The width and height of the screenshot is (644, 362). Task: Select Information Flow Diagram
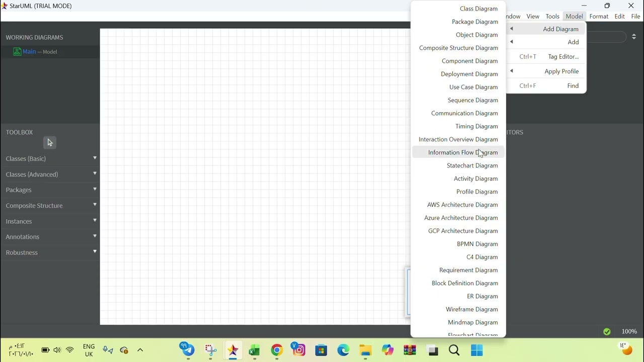pyautogui.click(x=458, y=152)
